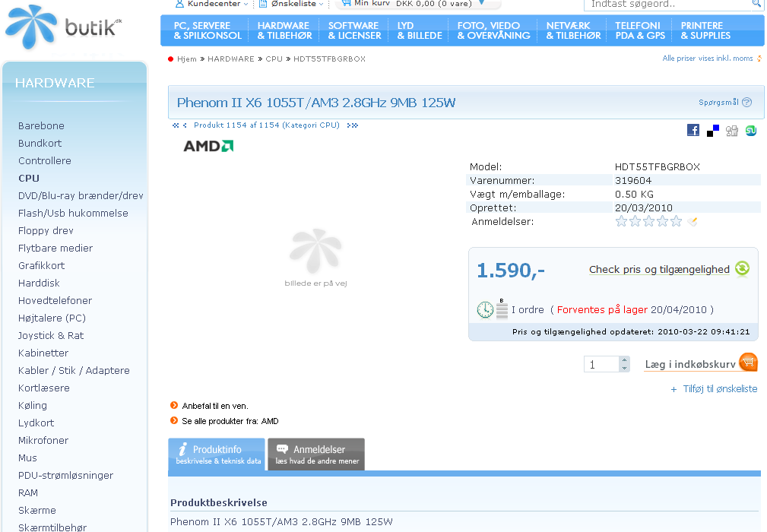Click Check pris og tilgængelighed link
Image resolution: width=767 pixels, height=532 pixels.
coord(659,270)
